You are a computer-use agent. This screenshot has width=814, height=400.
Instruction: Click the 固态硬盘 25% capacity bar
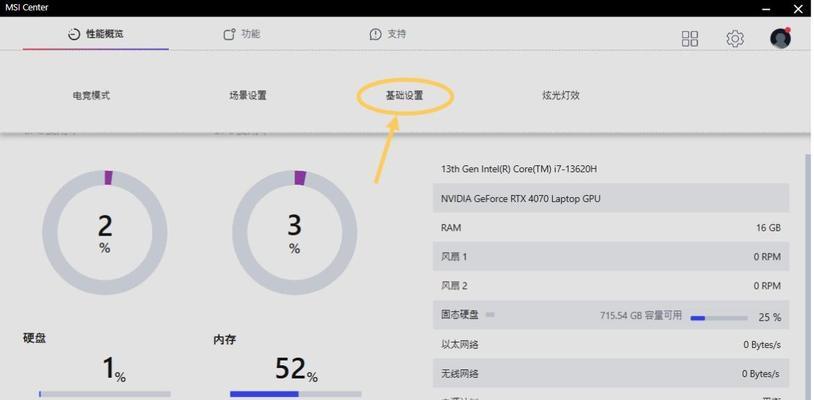coord(719,318)
